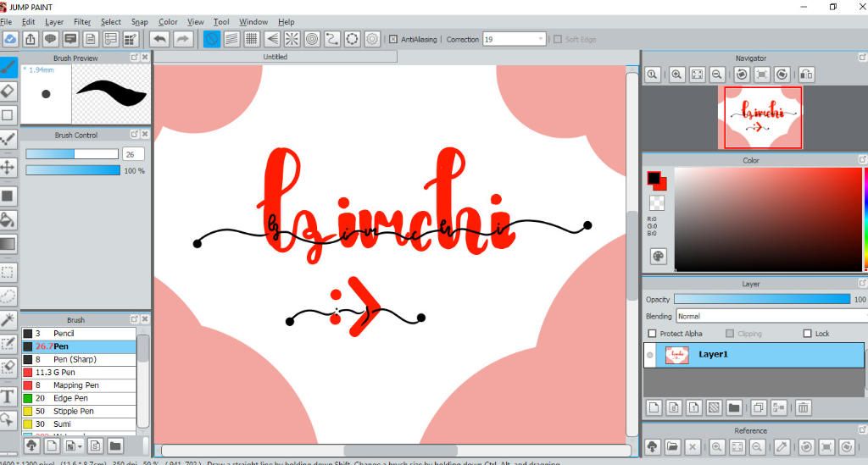Enable the concentric circle snap guide

pyautogui.click(x=312, y=39)
